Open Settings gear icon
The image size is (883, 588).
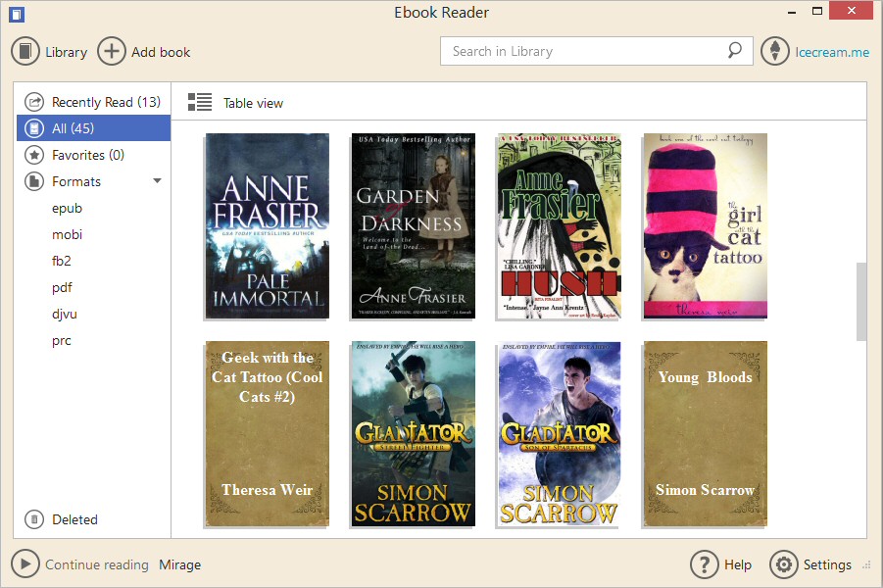(x=783, y=564)
